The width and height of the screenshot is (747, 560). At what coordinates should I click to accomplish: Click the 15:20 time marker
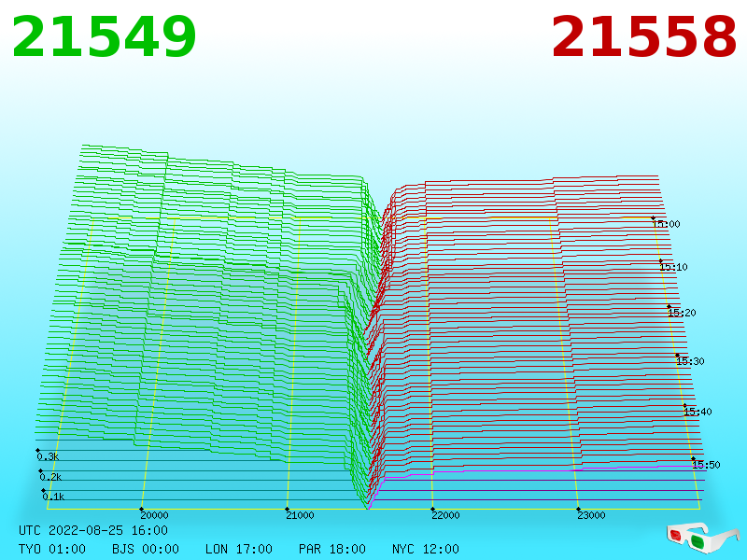[683, 313]
